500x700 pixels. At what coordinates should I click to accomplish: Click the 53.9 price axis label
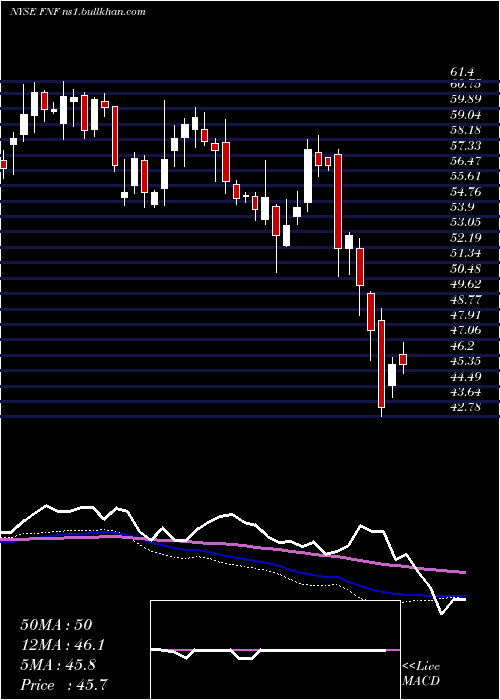[462, 207]
